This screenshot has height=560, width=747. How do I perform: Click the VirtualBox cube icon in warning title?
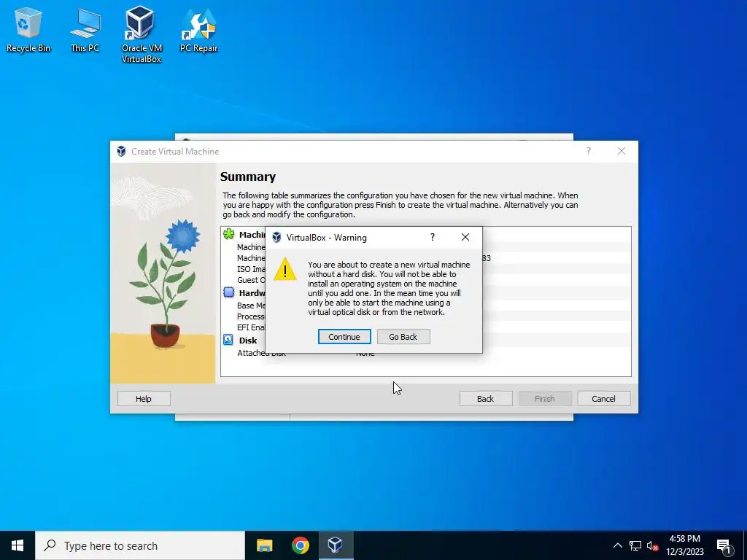(x=276, y=237)
